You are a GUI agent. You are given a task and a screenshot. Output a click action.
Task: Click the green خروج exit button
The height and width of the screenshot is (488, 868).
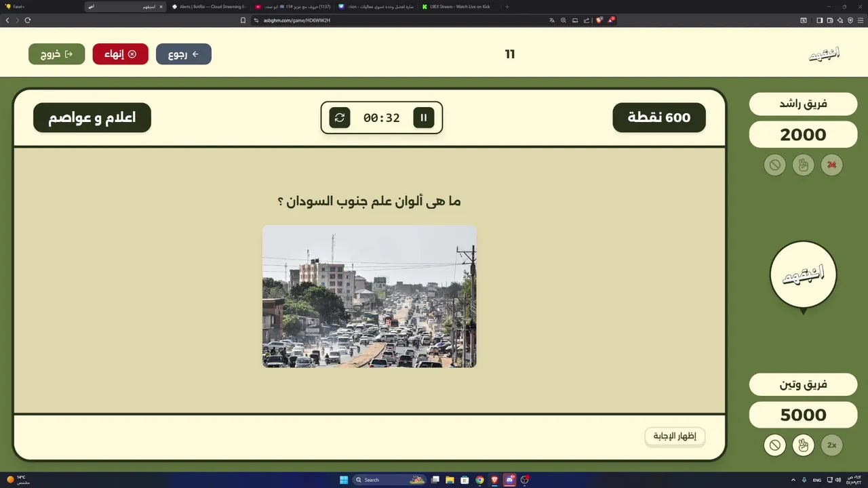57,54
